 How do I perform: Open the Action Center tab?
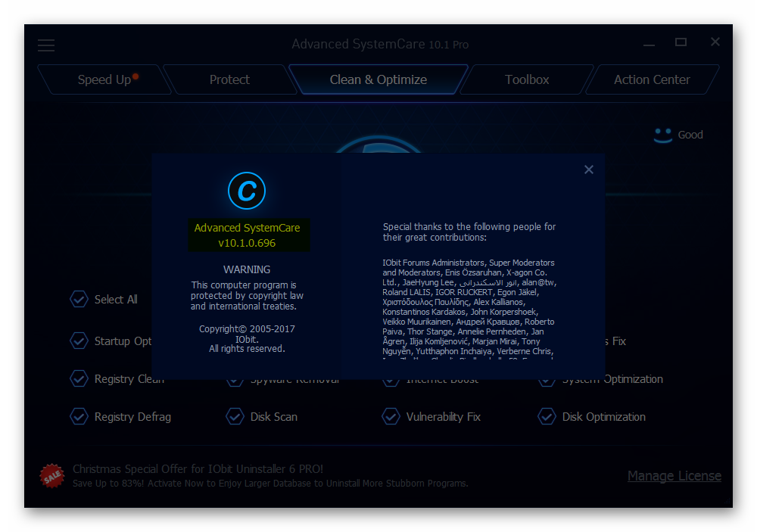point(652,79)
